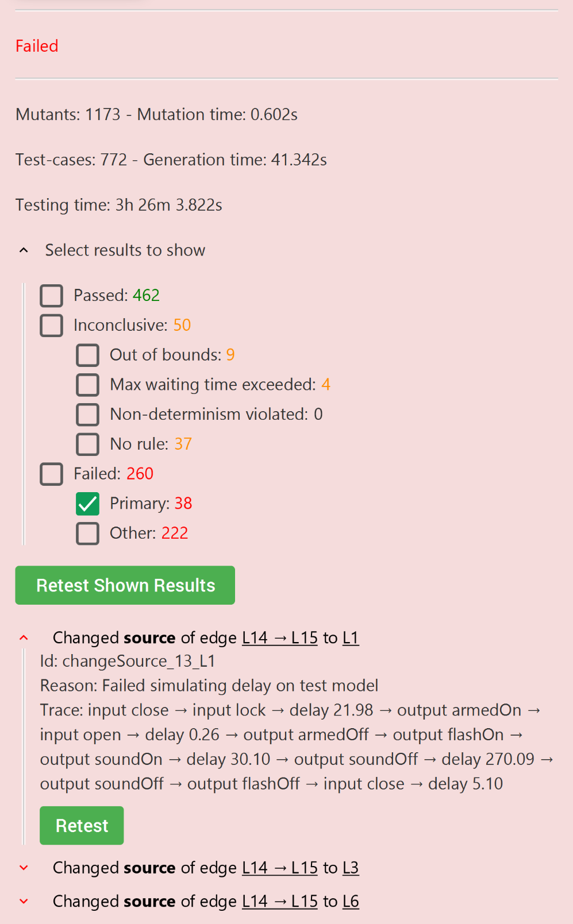
Task: Click the L14 → L15 edge link in L6 entry
Action: (279, 902)
